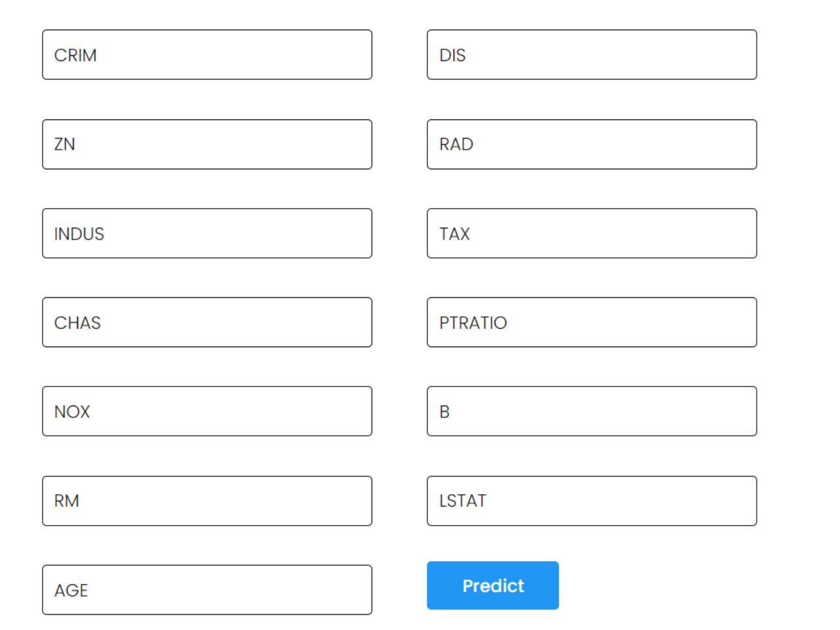The image size is (840, 630).
Task: Select the ZN text box
Action: [207, 144]
